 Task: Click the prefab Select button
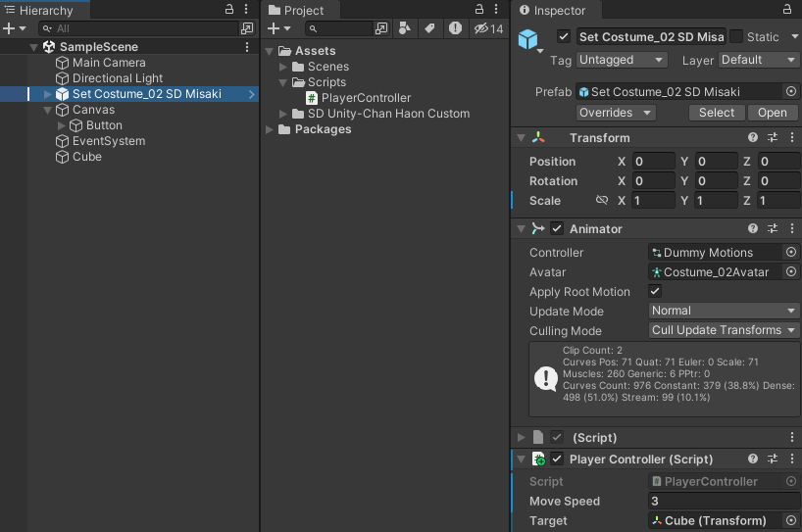716,113
